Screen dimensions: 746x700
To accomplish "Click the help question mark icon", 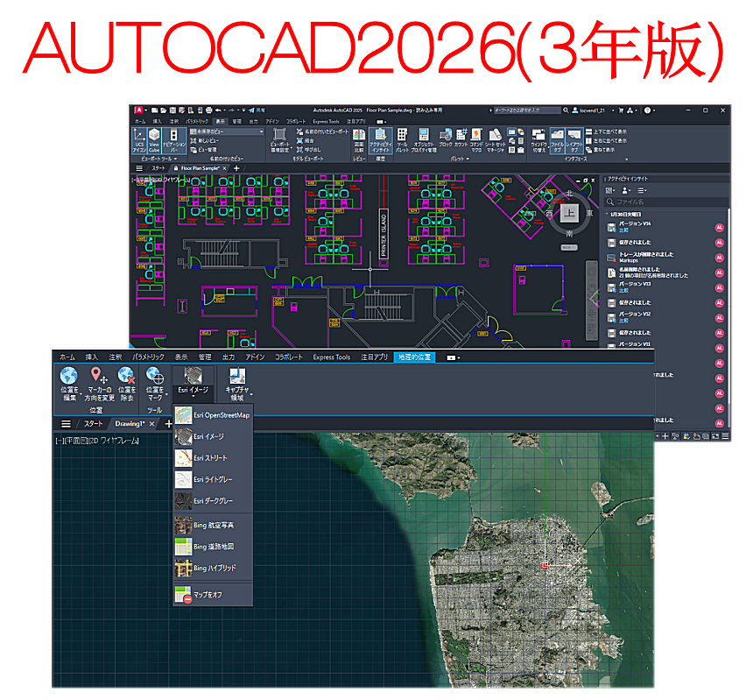I will (x=647, y=110).
